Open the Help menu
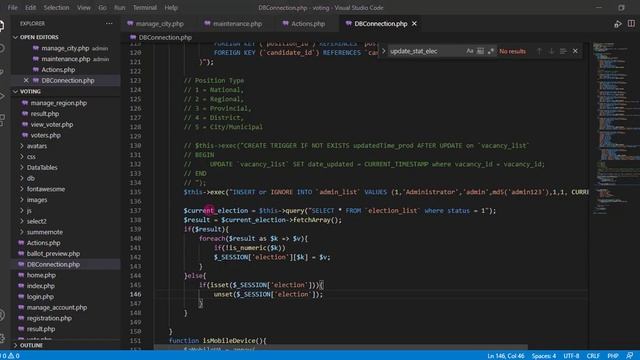Viewport: 640px width, 360px height. 171,7
